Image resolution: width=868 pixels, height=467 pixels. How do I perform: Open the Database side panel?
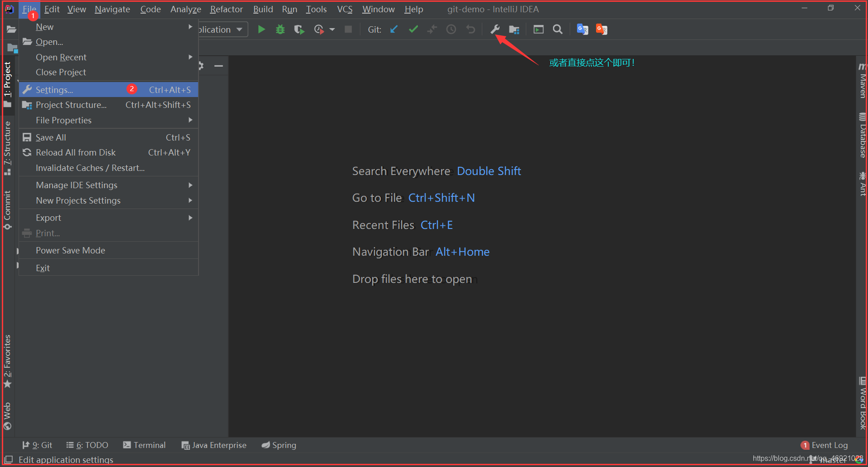pyautogui.click(x=862, y=135)
